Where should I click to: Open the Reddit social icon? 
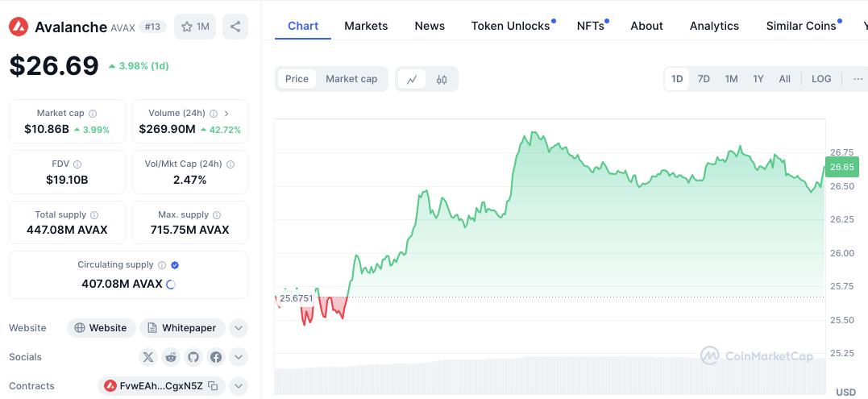(171, 357)
